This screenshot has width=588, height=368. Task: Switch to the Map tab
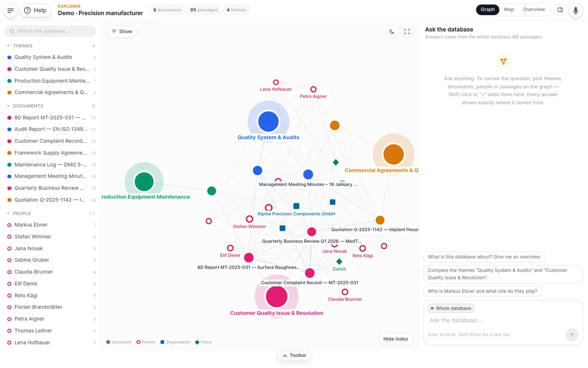(509, 10)
